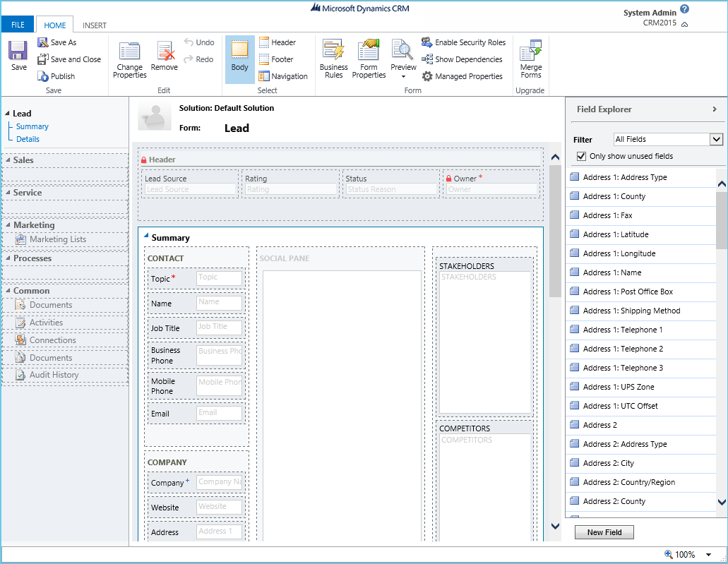The height and width of the screenshot is (564, 728).
Task: Switch to the INSERT ribbon tab
Action: coord(95,25)
